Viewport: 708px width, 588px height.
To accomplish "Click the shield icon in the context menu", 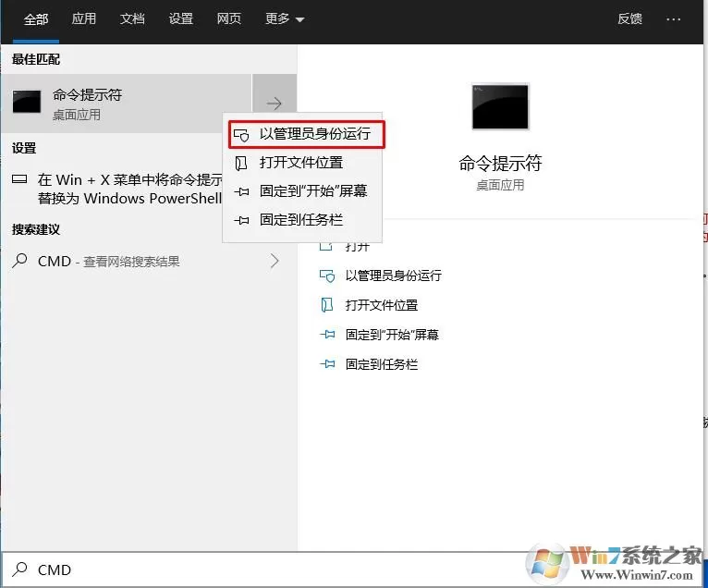I will coord(241,134).
